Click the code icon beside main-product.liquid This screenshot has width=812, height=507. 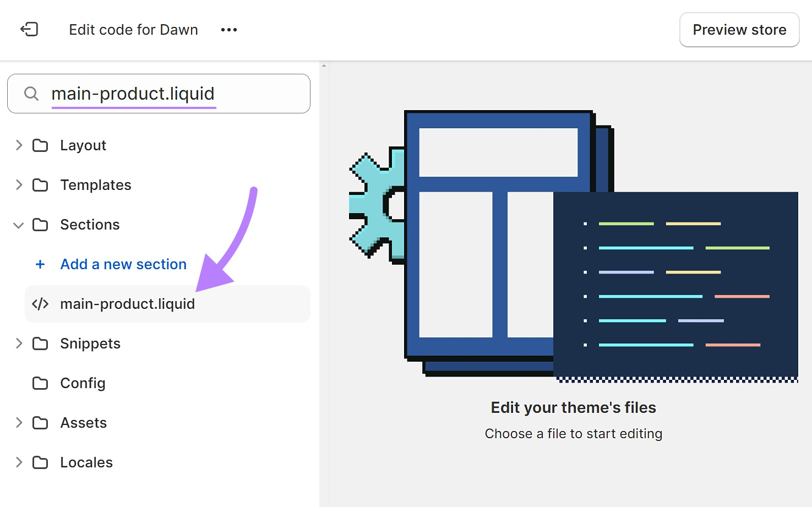point(40,304)
